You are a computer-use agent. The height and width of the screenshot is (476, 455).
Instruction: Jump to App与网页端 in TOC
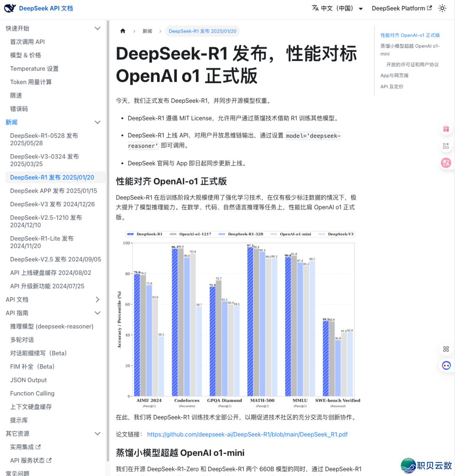(x=394, y=75)
